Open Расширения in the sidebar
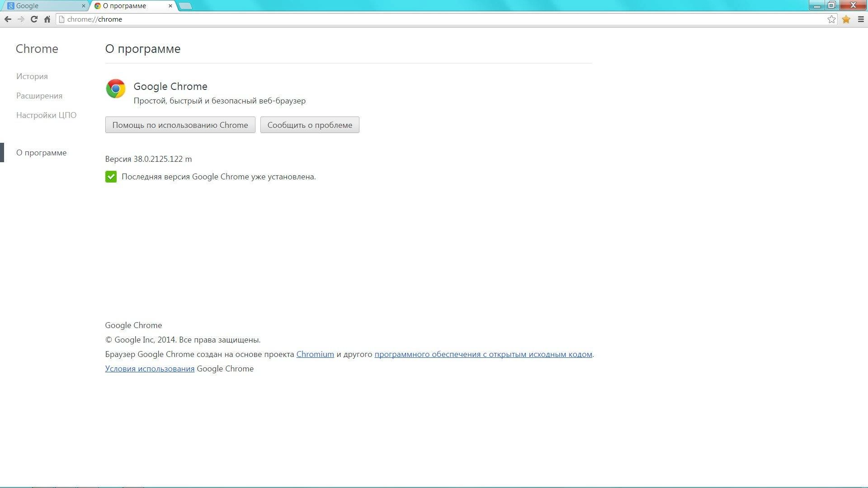868x488 pixels. click(39, 96)
